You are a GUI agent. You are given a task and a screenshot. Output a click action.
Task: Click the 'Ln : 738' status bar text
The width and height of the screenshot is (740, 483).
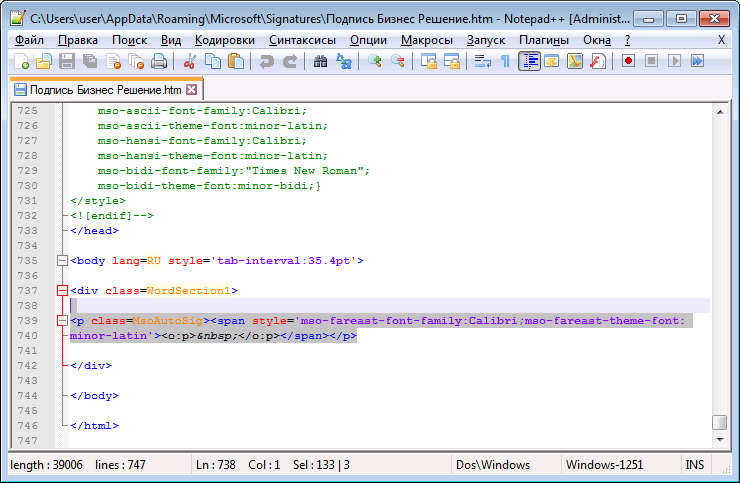[216, 465]
